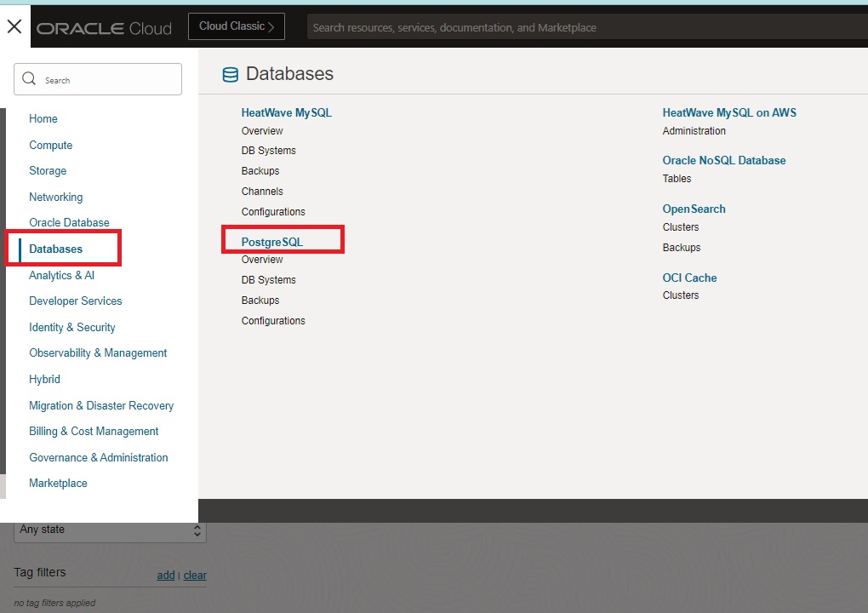Open Observability & Management category
This screenshot has height=613, width=868.
(98, 352)
